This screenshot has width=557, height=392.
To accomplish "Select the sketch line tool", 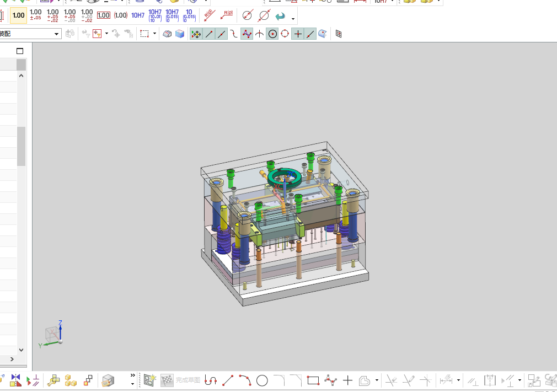I will (x=228, y=380).
